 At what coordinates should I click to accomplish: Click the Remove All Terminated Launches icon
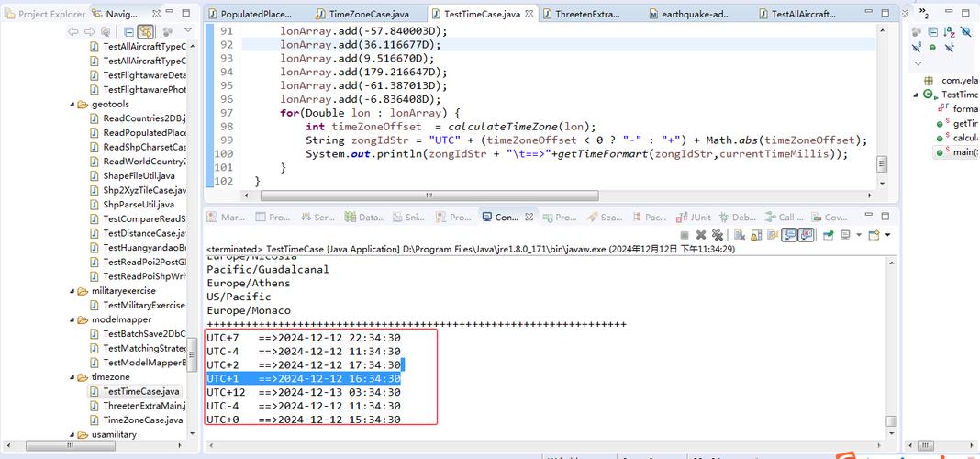[717, 235]
